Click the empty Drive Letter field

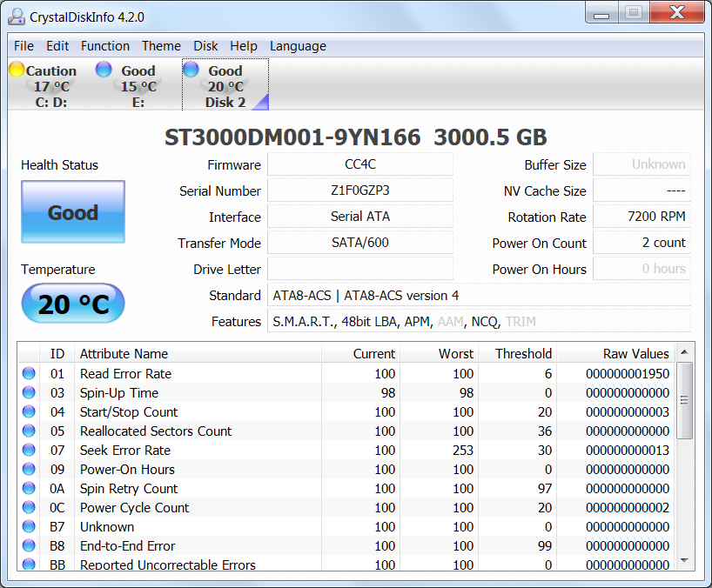click(x=360, y=269)
